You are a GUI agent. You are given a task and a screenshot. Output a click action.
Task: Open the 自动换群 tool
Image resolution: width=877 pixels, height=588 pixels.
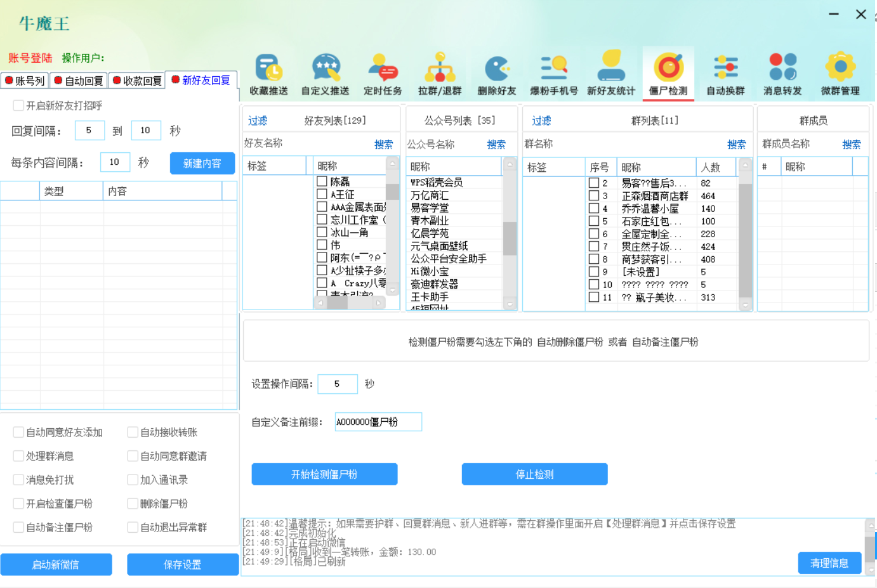(725, 74)
